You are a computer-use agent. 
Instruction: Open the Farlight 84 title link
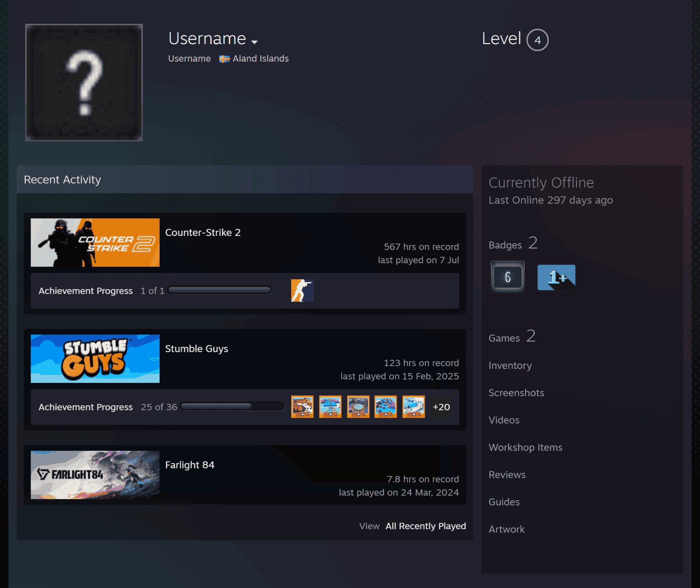[x=190, y=465]
